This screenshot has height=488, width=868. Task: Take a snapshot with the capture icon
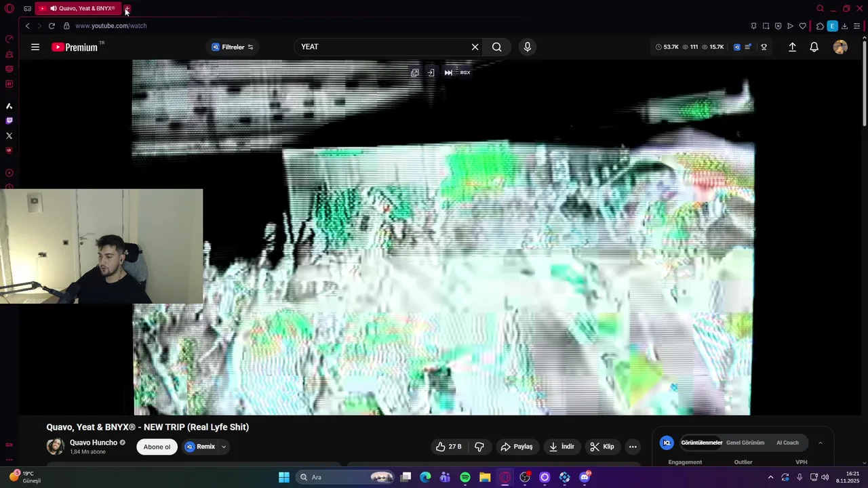pos(766,26)
